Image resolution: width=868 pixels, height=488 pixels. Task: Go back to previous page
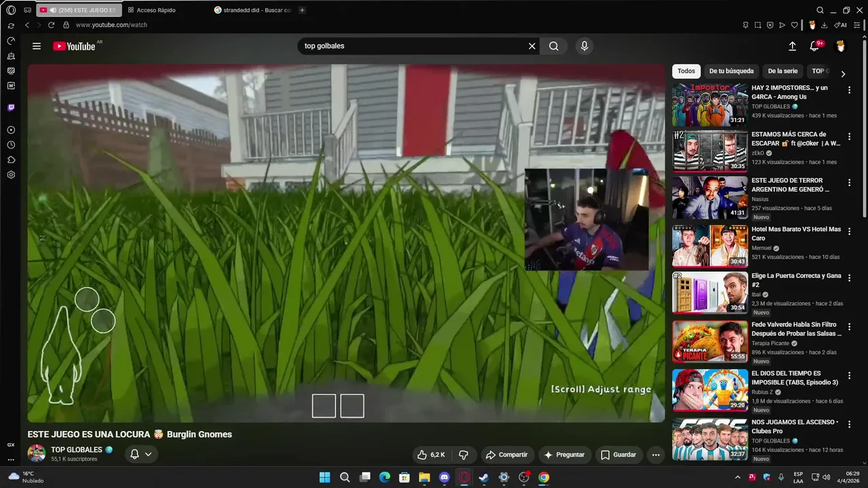click(x=27, y=25)
